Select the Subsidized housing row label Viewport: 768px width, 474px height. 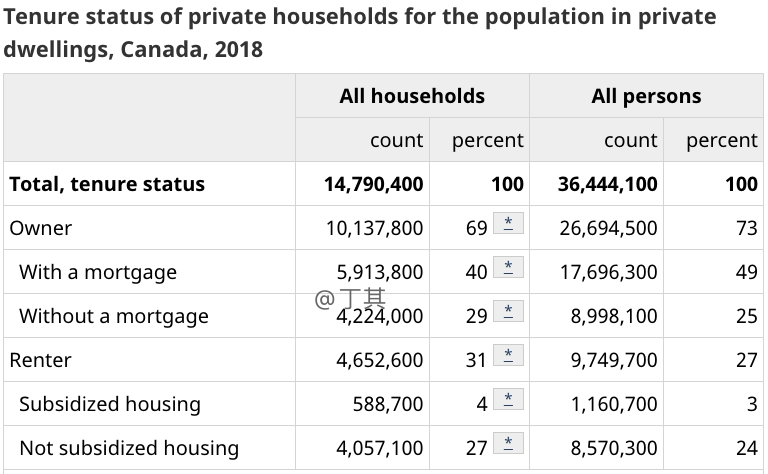pyautogui.click(x=110, y=404)
